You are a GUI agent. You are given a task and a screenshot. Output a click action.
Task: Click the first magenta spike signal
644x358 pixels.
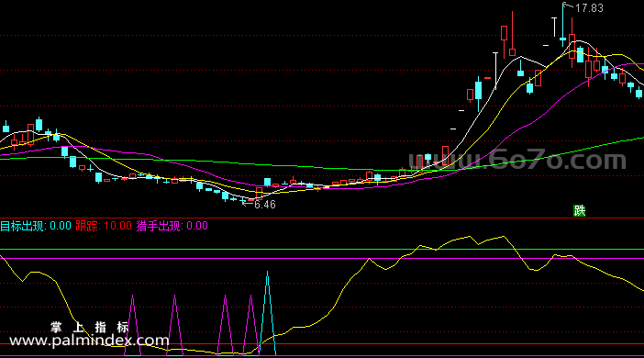coord(132,325)
